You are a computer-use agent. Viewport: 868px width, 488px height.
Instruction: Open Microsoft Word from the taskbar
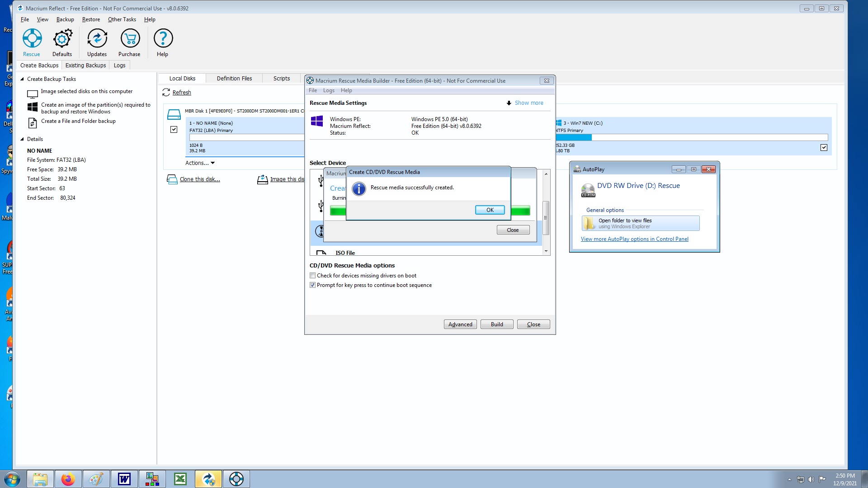coord(124,479)
